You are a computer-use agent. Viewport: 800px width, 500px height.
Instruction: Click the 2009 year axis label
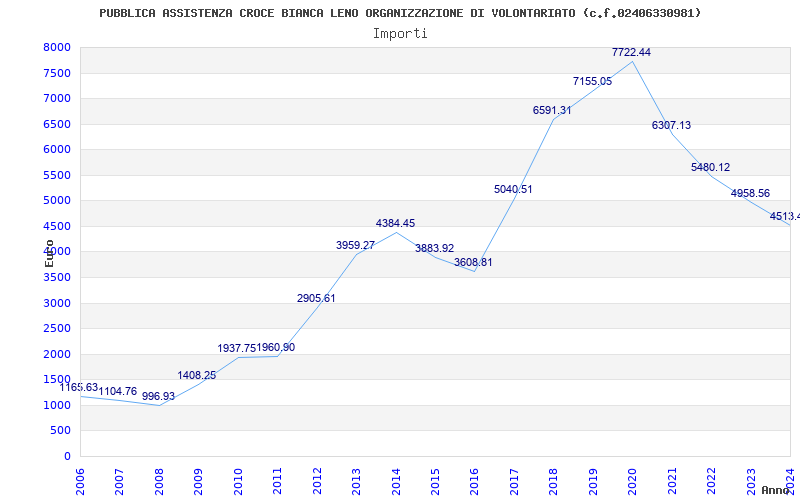click(x=199, y=481)
